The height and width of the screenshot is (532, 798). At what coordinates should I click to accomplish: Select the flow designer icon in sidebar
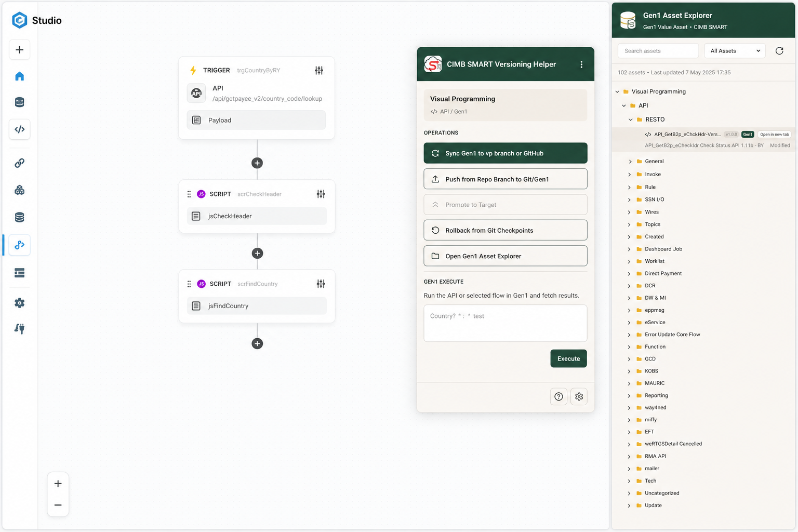[x=19, y=245]
